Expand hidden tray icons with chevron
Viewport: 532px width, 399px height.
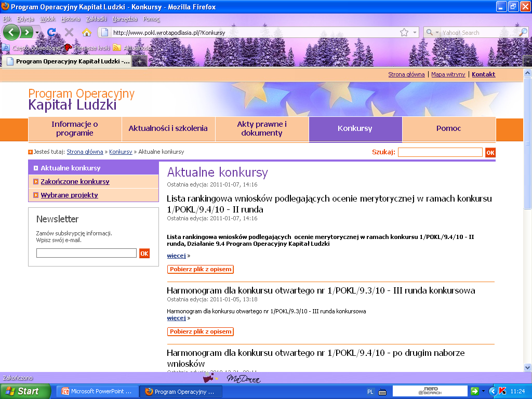pyautogui.click(x=493, y=392)
